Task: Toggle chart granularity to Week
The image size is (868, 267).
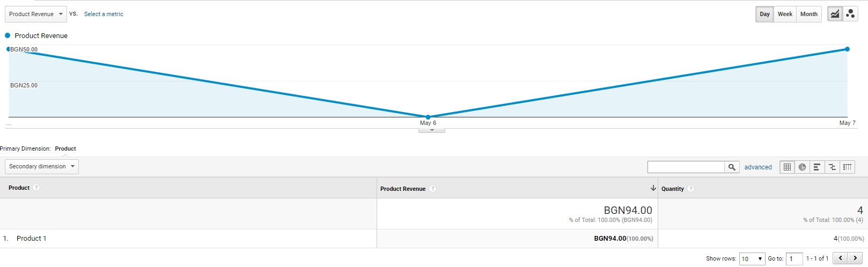Action: tap(785, 14)
